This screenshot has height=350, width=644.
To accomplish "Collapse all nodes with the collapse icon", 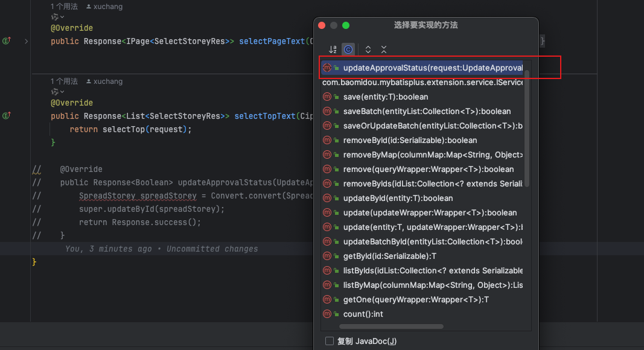I will [x=384, y=49].
